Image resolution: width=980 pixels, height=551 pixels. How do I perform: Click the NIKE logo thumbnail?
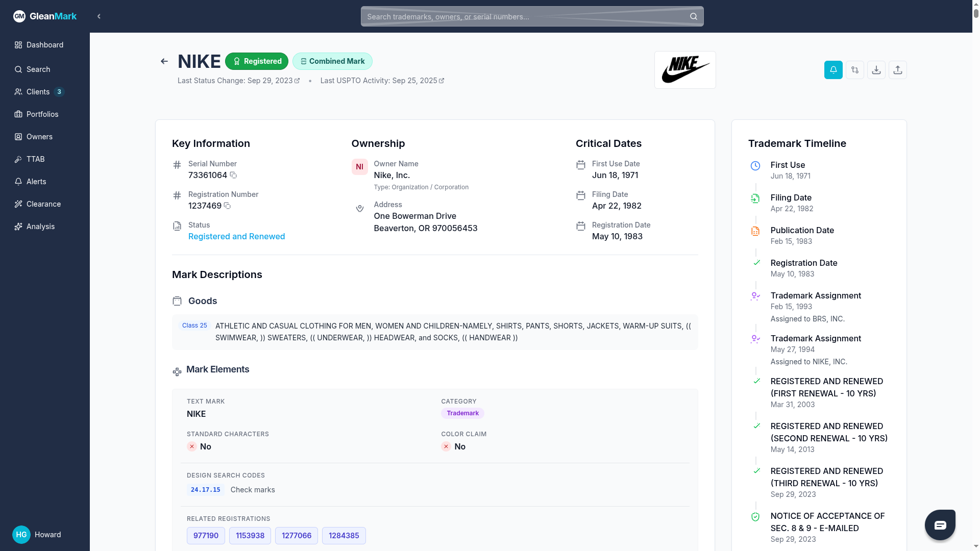click(x=685, y=70)
